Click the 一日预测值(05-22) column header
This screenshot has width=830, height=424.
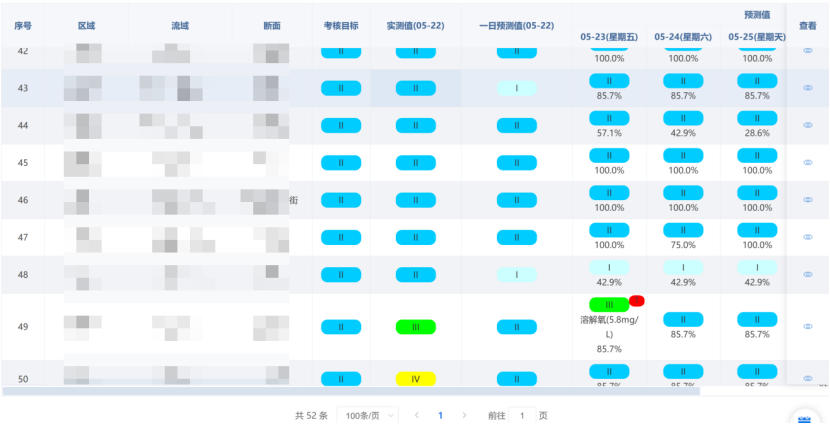coord(517,25)
